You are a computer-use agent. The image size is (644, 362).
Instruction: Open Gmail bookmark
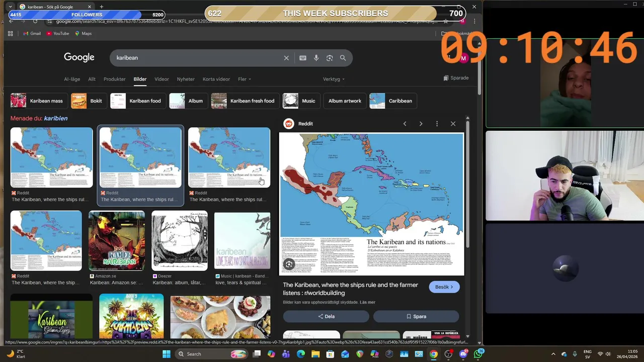(x=32, y=34)
